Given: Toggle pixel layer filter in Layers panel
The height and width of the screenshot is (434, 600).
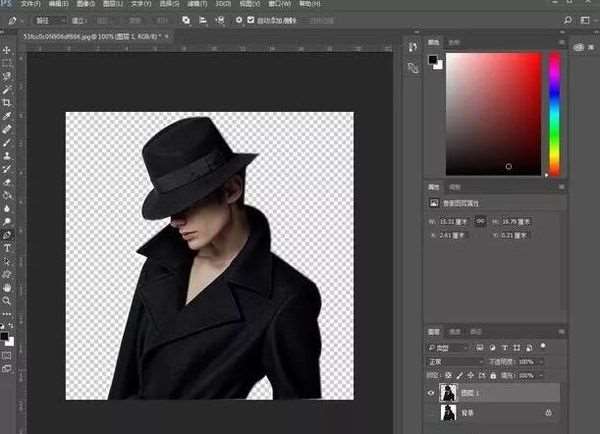Looking at the screenshot, I should click(x=480, y=348).
